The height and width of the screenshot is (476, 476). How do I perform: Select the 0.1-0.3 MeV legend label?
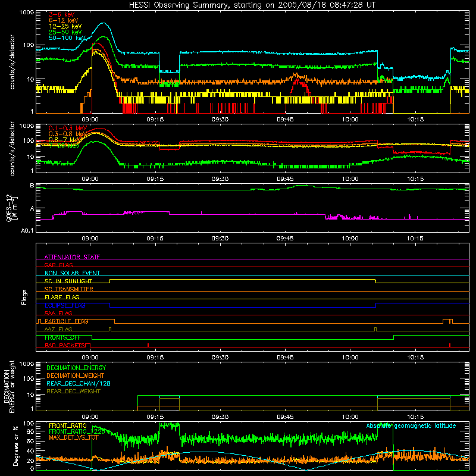[68, 128]
